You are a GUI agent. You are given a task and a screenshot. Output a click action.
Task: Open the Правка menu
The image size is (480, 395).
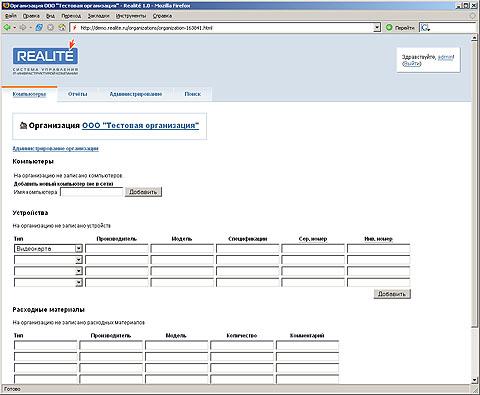pos(31,16)
